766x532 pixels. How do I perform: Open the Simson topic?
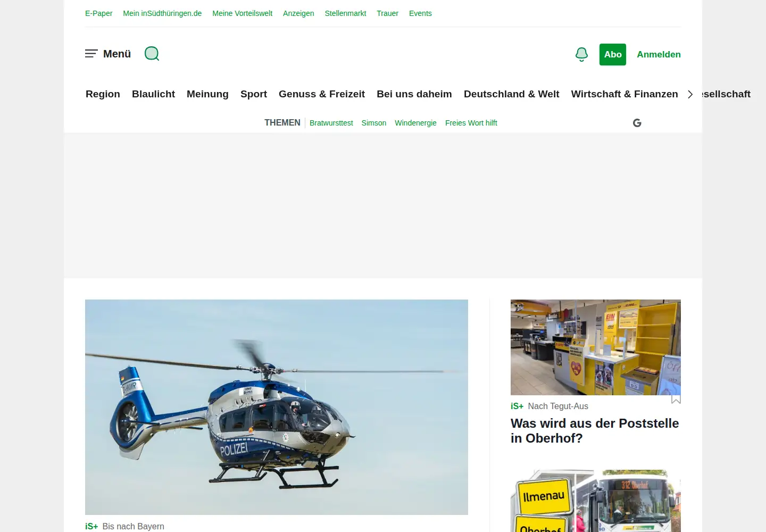point(374,123)
